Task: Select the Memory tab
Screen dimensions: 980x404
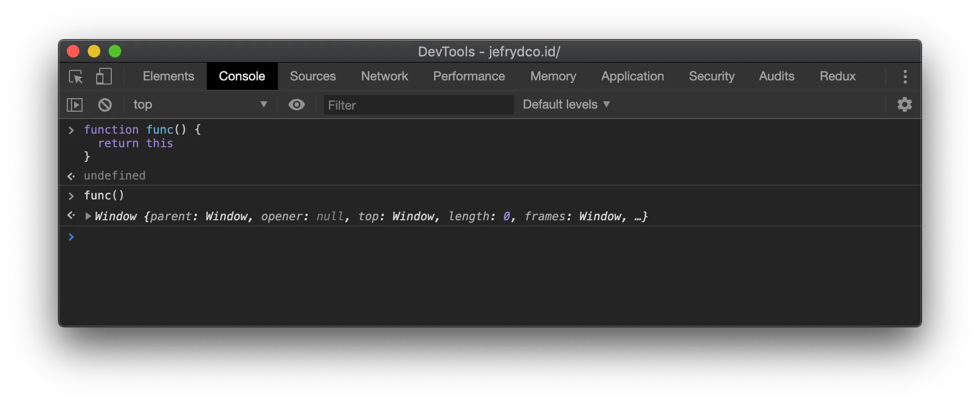Action: [x=553, y=76]
